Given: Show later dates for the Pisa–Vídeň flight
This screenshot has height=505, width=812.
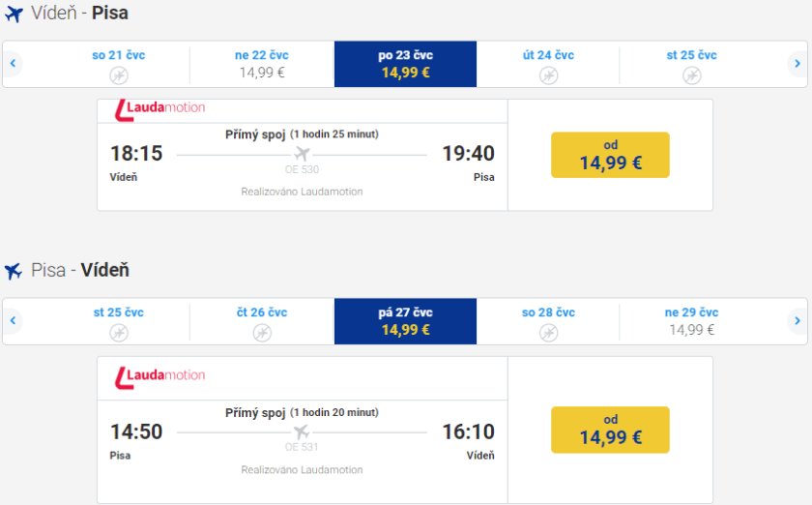Looking at the screenshot, I should click(x=797, y=321).
